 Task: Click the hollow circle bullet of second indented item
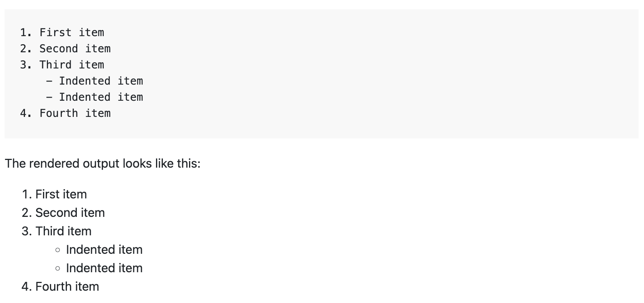tap(58, 269)
